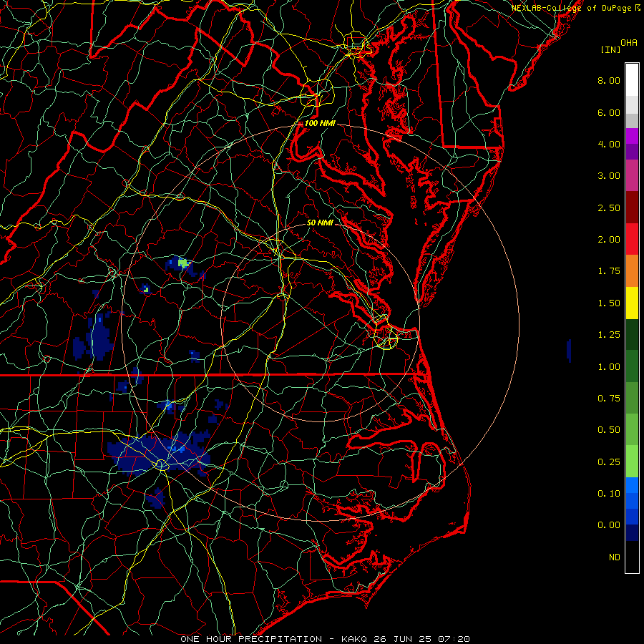Screen dimensions: 644x644
Task: Click the [IN] units label
Action: click(x=611, y=49)
